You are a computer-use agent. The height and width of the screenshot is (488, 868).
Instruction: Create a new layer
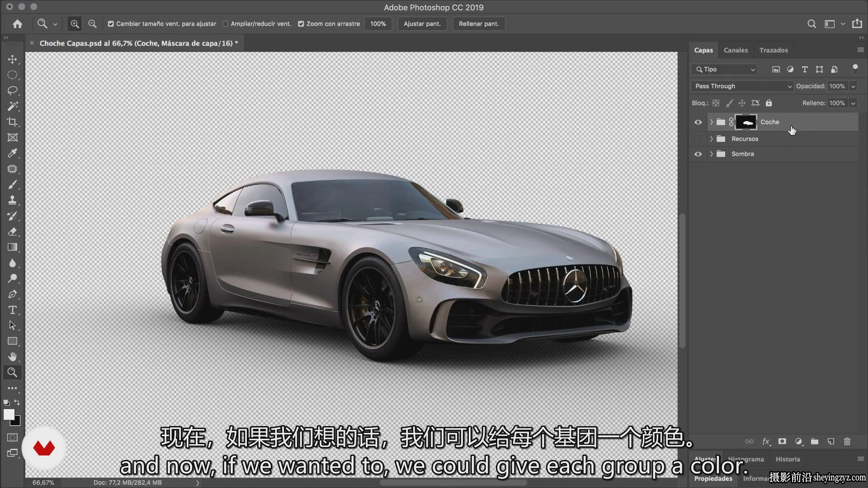coord(831,441)
